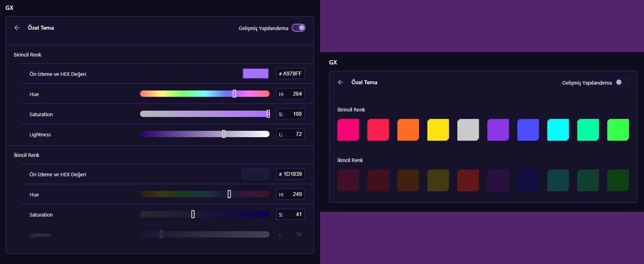Pick the purple primary color swatch
Screen dimensions: 644x264
(498, 130)
